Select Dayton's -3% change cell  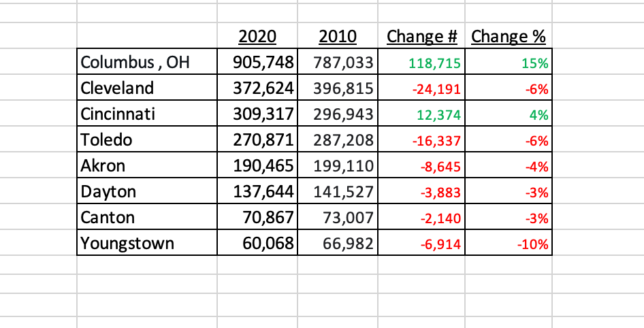[x=509, y=191]
